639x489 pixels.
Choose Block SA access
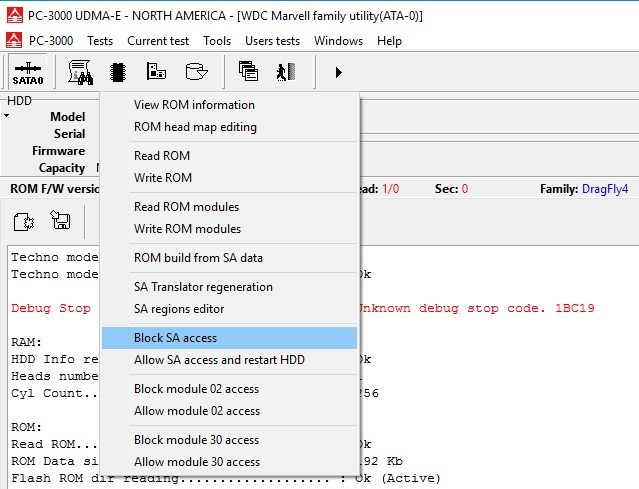pyautogui.click(x=229, y=338)
